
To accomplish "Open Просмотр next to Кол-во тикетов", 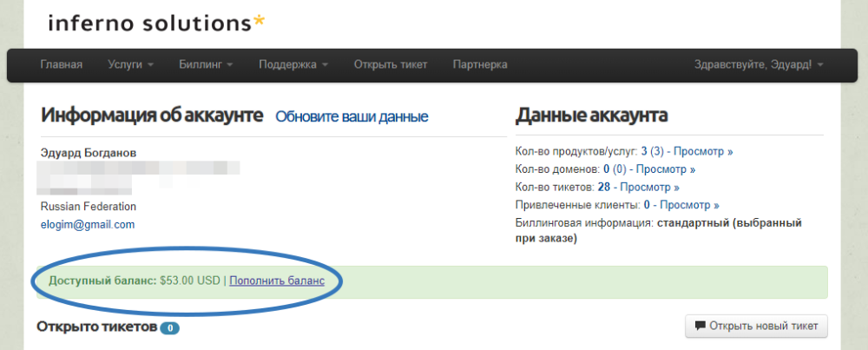I will pos(649,187).
